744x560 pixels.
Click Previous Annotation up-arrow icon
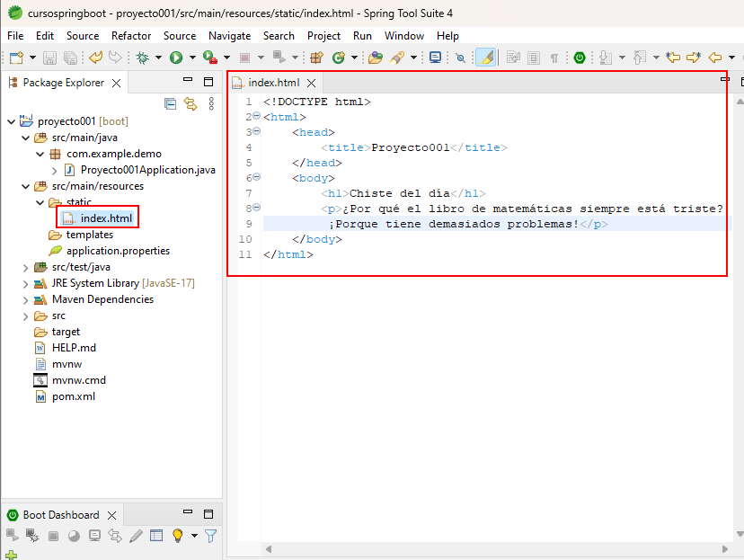coord(639,58)
